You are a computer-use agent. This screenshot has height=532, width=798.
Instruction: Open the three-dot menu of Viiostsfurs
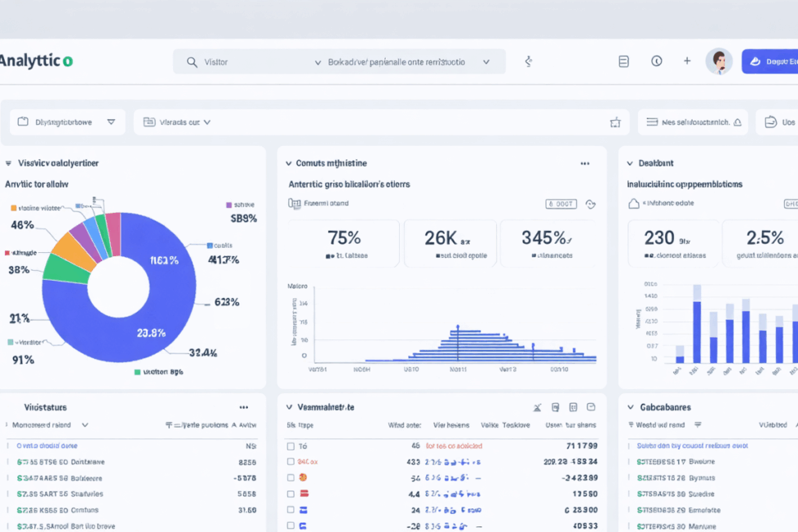click(244, 407)
